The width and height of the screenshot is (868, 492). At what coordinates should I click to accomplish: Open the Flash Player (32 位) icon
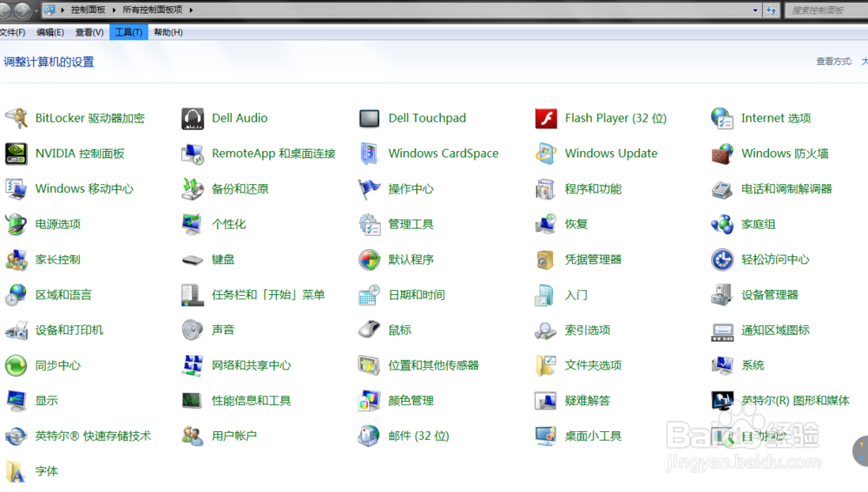546,118
